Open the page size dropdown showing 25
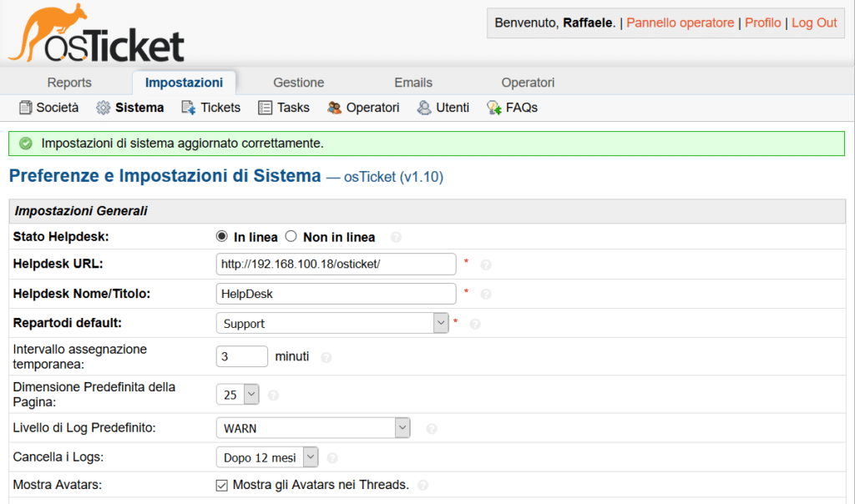Image resolution: width=855 pixels, height=504 pixels. tap(238, 395)
